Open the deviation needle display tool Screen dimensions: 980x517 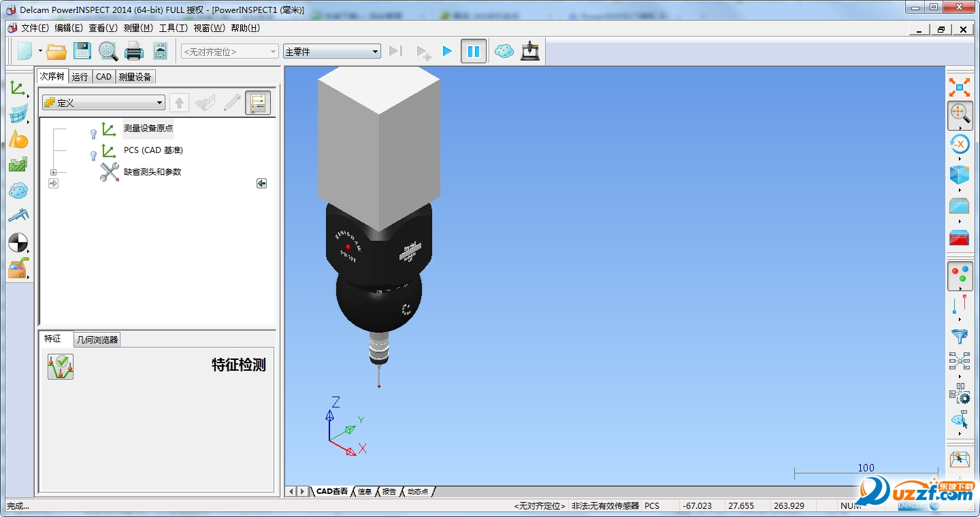pos(960,303)
